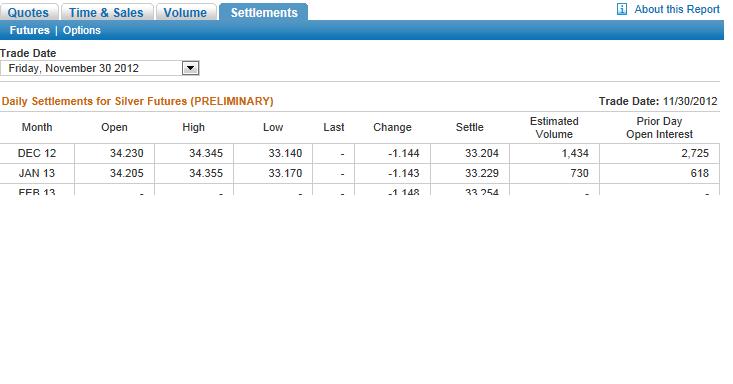The width and height of the screenshot is (733, 384).
Task: Click DEC 12 high price 34.345
Action: (206, 153)
